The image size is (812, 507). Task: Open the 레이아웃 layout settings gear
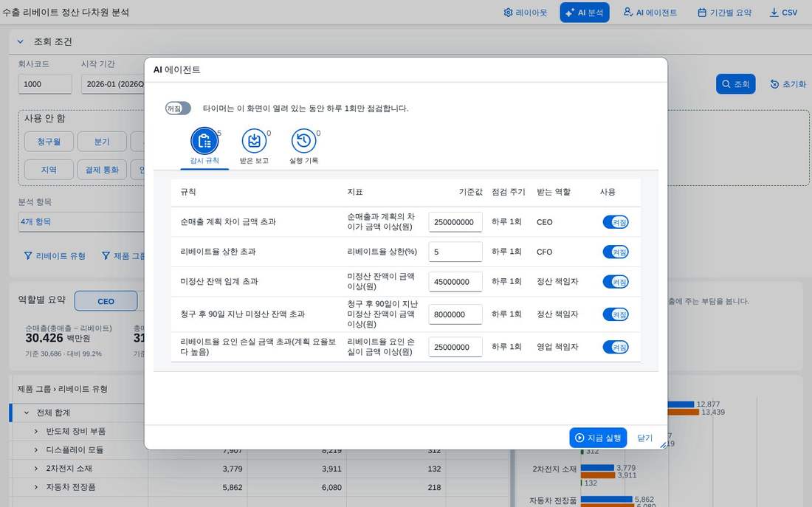click(x=525, y=13)
